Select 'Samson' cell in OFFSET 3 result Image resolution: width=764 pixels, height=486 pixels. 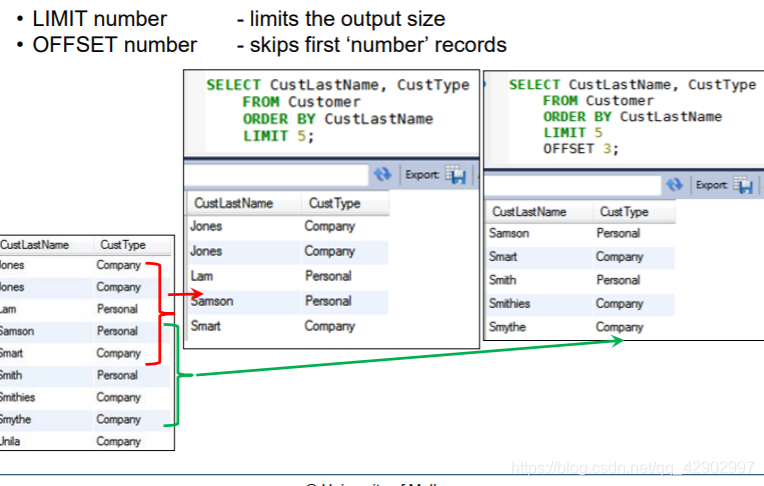tap(509, 233)
